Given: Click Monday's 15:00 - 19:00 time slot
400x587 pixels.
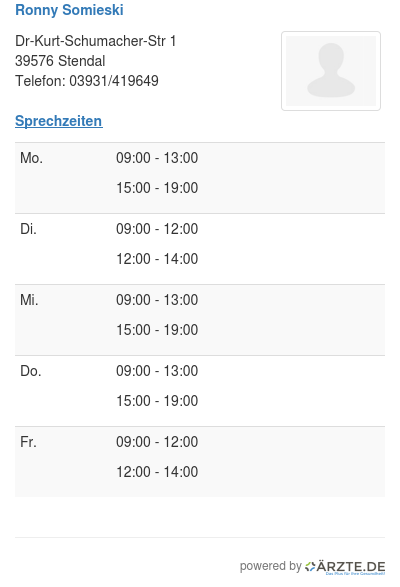Looking at the screenshot, I should point(157,188).
